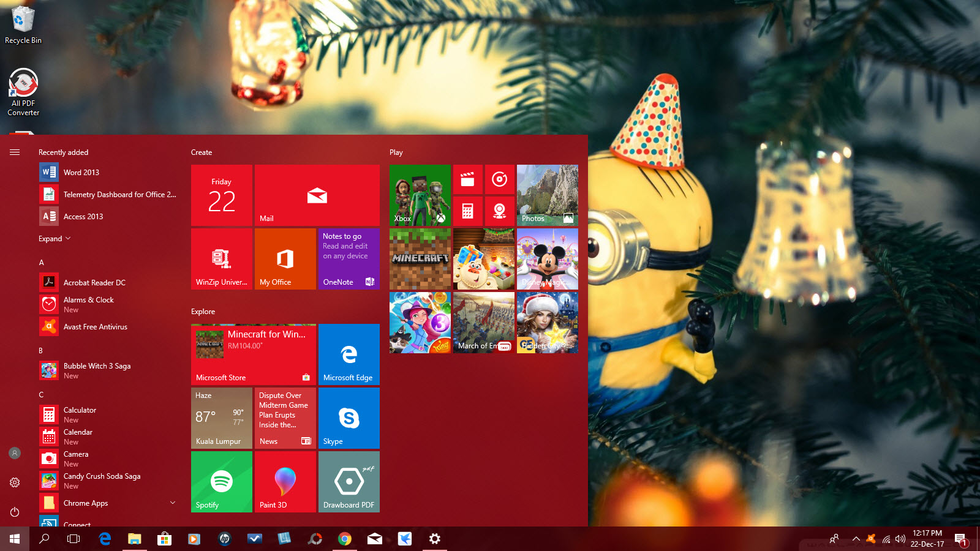Open Calculator from the app list

point(108,415)
